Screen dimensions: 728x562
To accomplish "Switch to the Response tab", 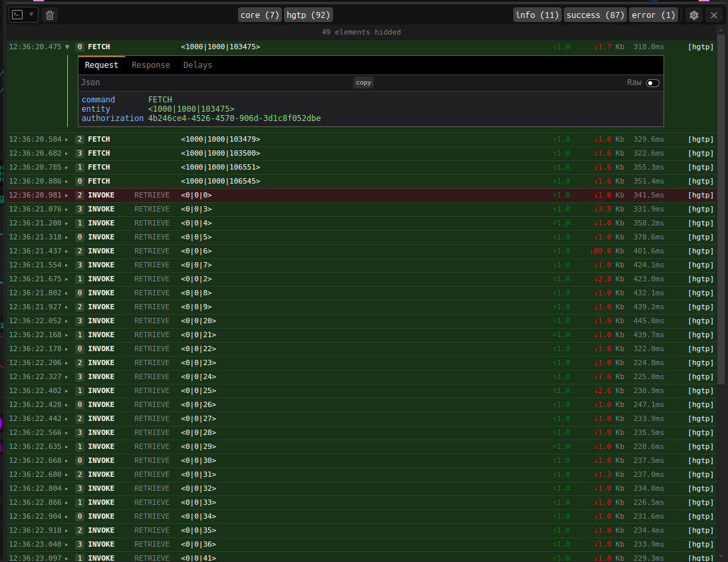I will [151, 65].
